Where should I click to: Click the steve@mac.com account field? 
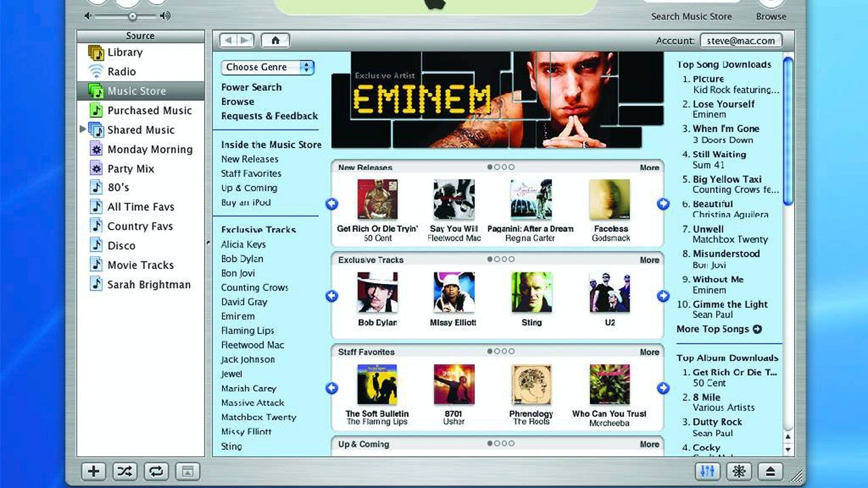coord(741,40)
